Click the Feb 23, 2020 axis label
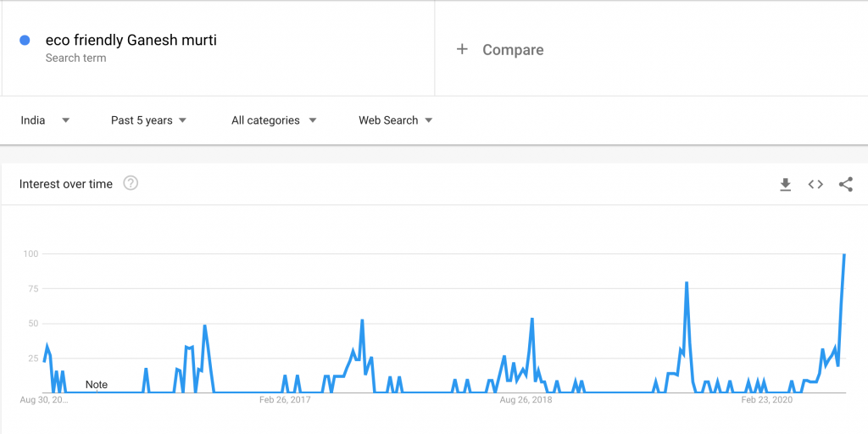 coord(766,400)
